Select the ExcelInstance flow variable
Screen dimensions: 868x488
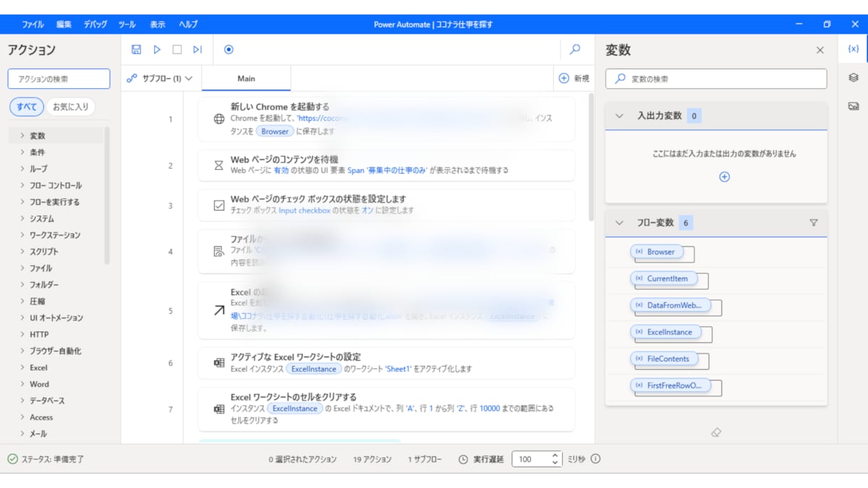pos(665,332)
